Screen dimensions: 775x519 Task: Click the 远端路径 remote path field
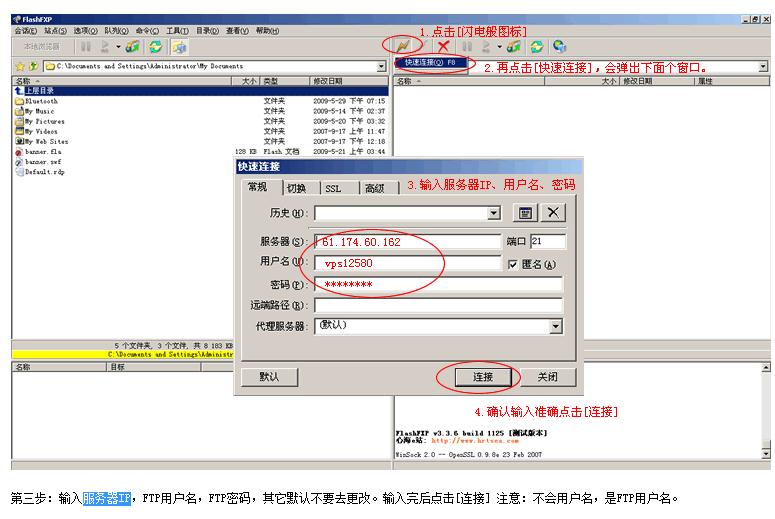438,305
